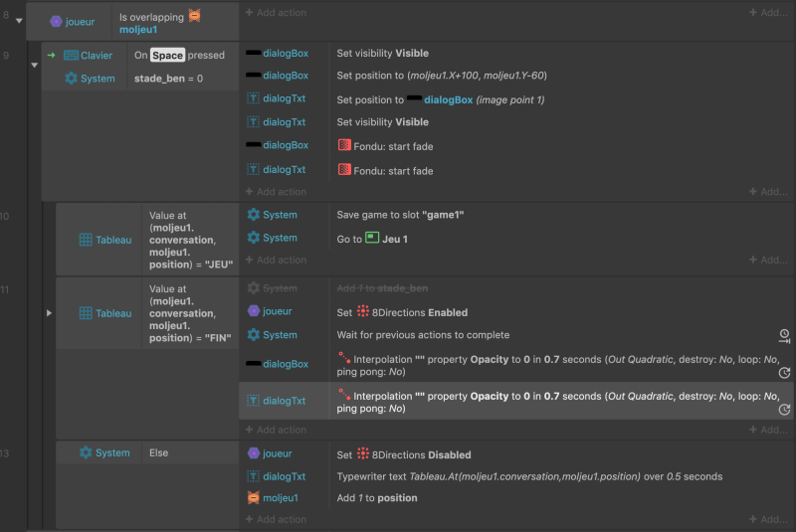The height and width of the screenshot is (532, 796).
Task: Click the Tableau array icon for "JEU" condition
Action: 86,240
